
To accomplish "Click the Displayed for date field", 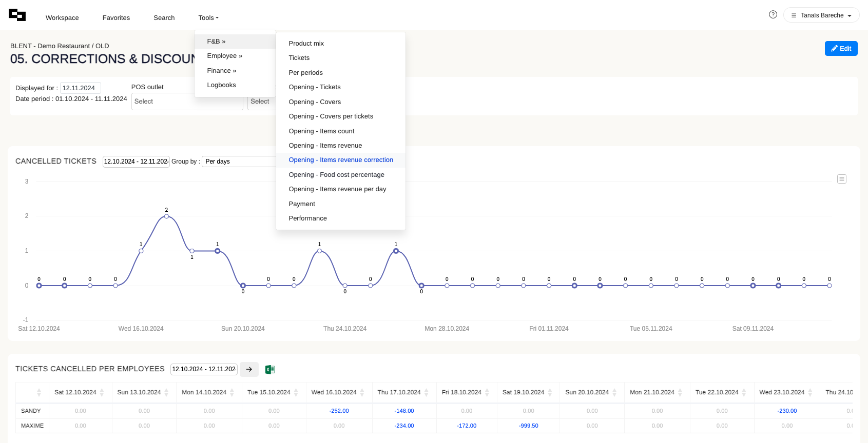I will coord(80,88).
